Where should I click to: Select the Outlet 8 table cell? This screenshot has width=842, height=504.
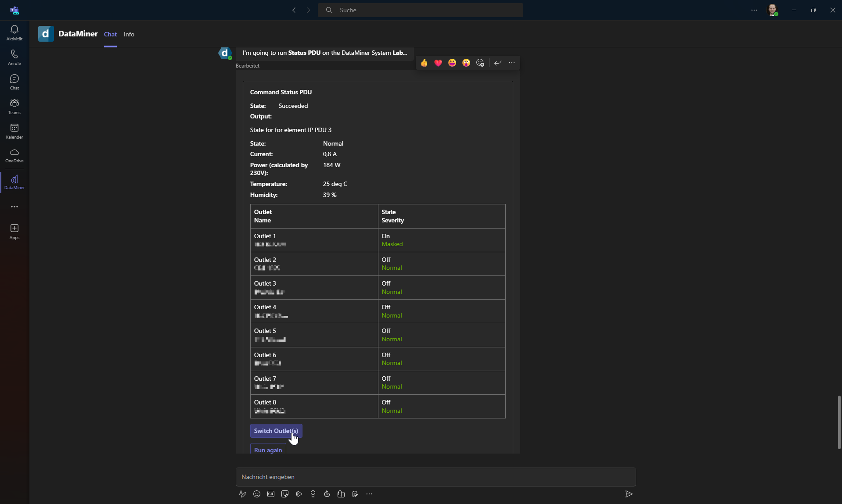(314, 406)
